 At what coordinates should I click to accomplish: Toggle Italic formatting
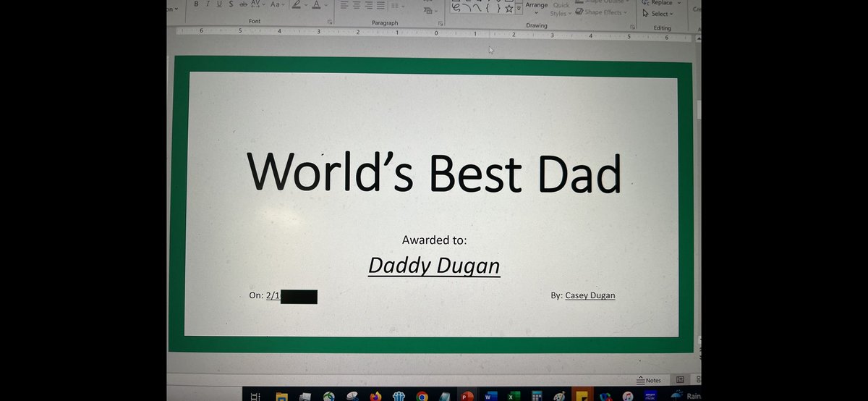coord(208,4)
